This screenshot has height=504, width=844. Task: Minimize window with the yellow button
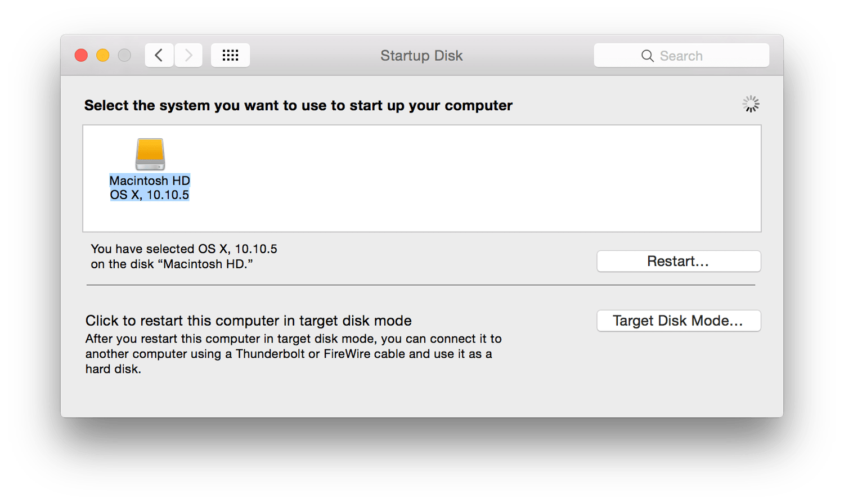pos(103,55)
